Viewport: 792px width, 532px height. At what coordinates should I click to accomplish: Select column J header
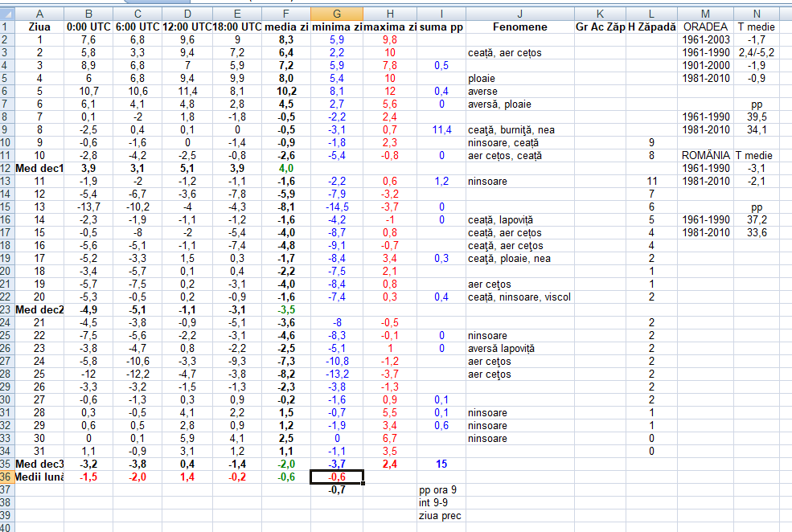click(519, 14)
